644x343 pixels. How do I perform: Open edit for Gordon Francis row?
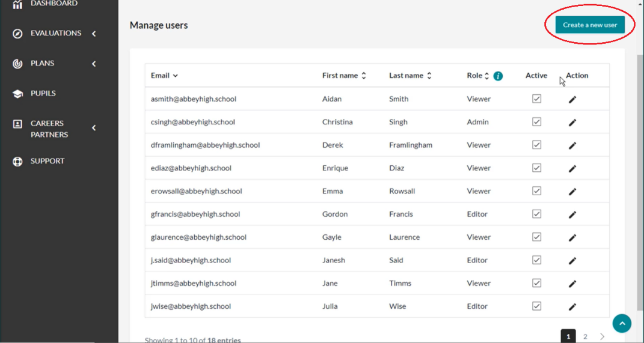tap(572, 214)
